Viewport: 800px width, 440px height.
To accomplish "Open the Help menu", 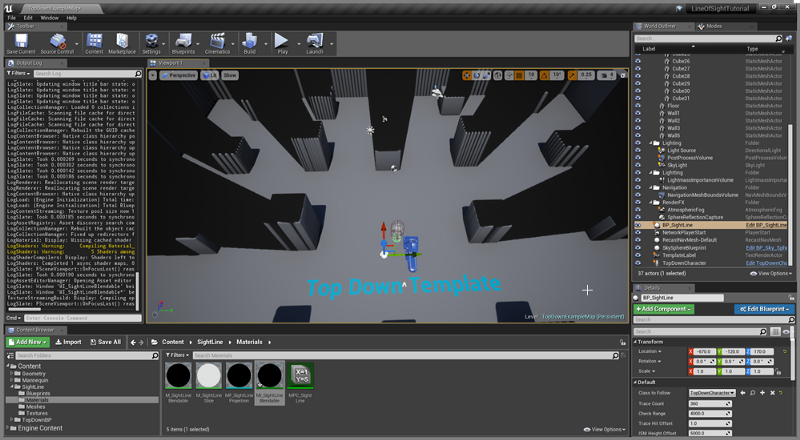I will click(x=71, y=18).
